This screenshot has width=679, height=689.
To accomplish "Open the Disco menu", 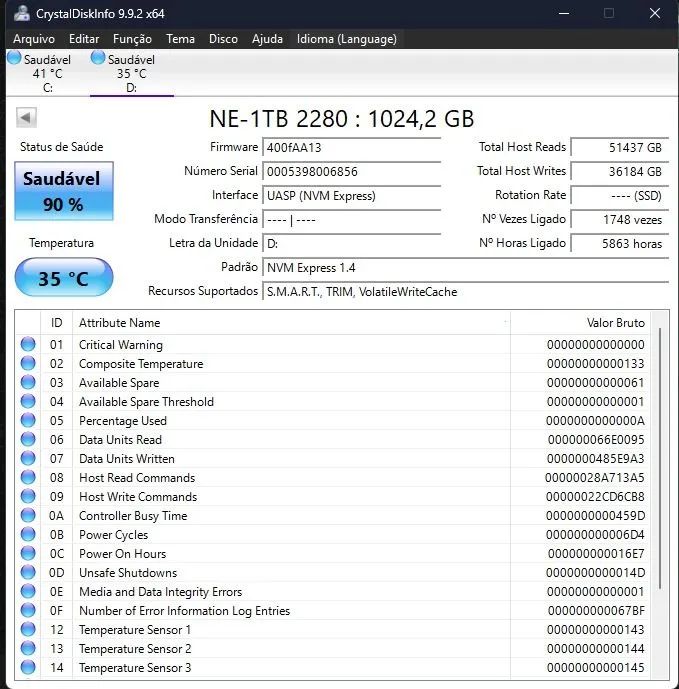I will coord(223,39).
